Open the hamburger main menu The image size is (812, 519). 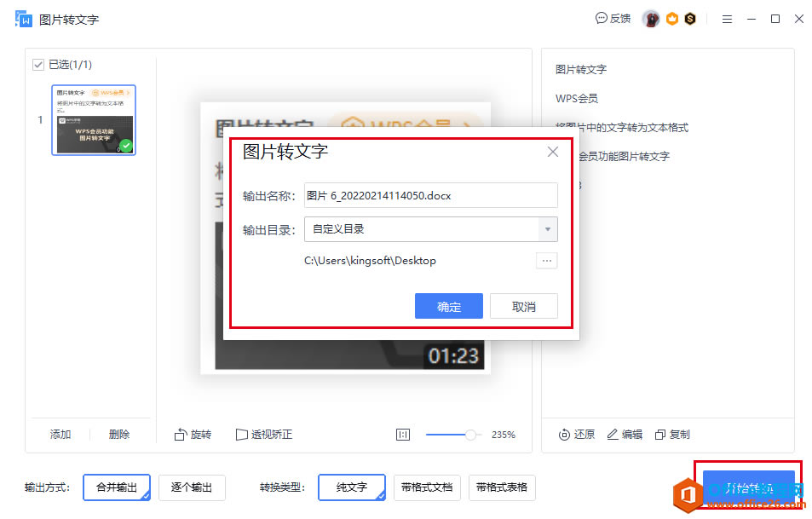tap(727, 19)
